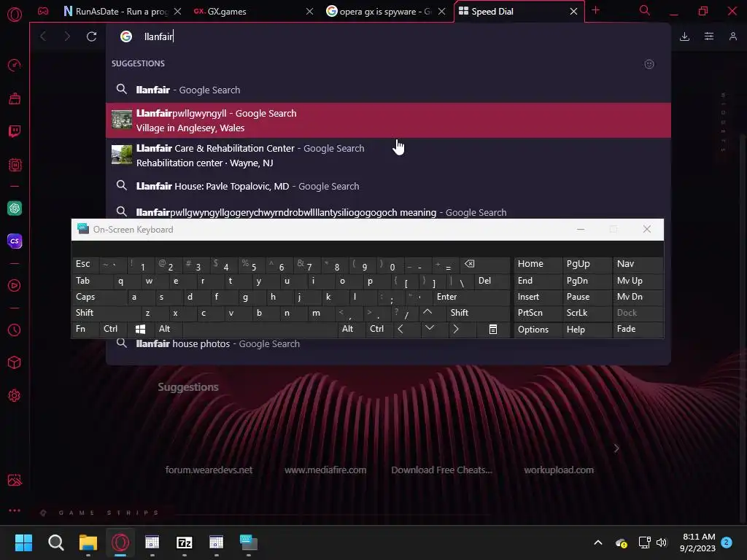Toggle ScrLk key on On-Screen Keyboard
The width and height of the screenshot is (747, 560).
pyautogui.click(x=587, y=313)
